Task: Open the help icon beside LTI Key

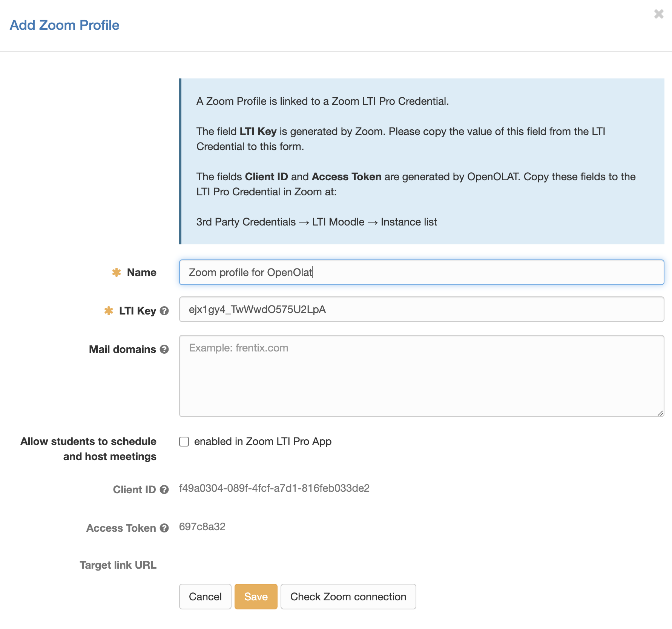Action: (164, 311)
